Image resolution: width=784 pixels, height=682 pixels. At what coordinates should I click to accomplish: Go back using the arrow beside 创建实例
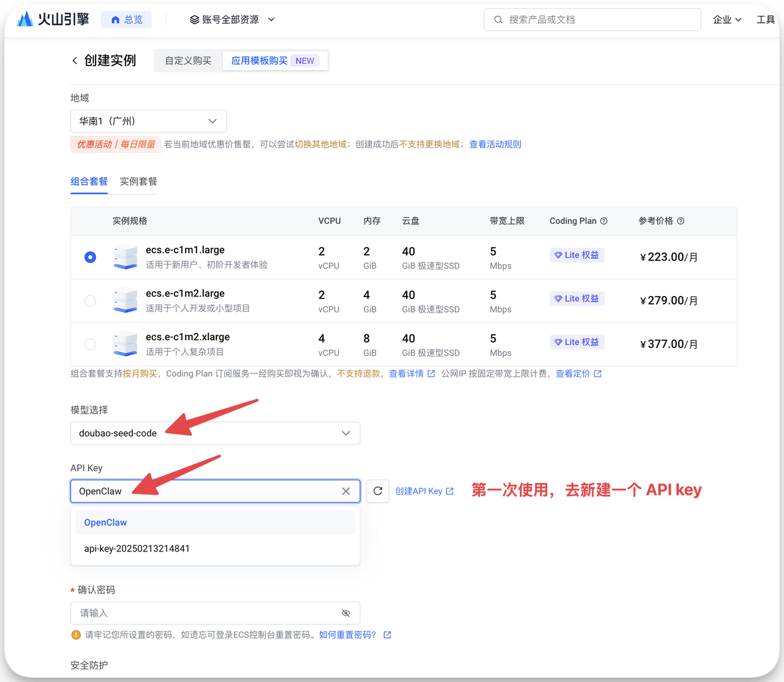click(x=75, y=60)
